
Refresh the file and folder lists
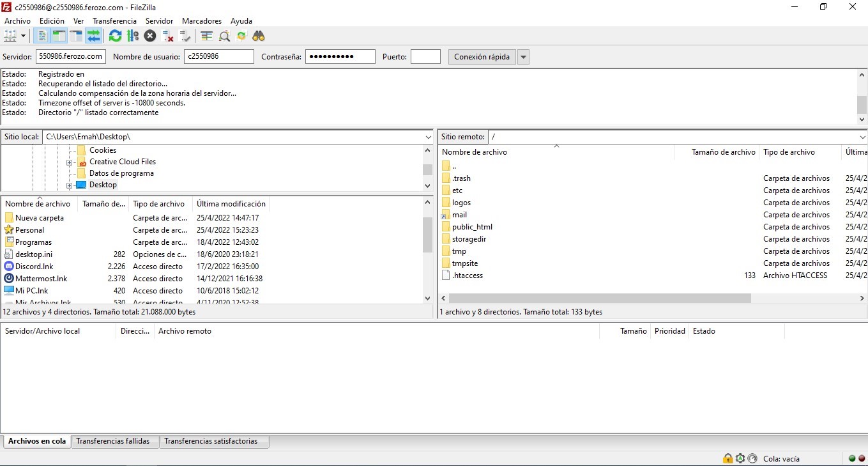pos(115,36)
